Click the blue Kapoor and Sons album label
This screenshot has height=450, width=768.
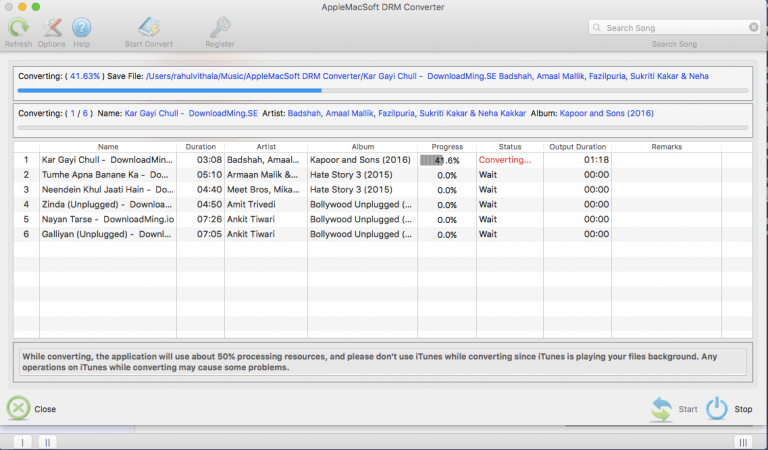[x=606, y=114]
